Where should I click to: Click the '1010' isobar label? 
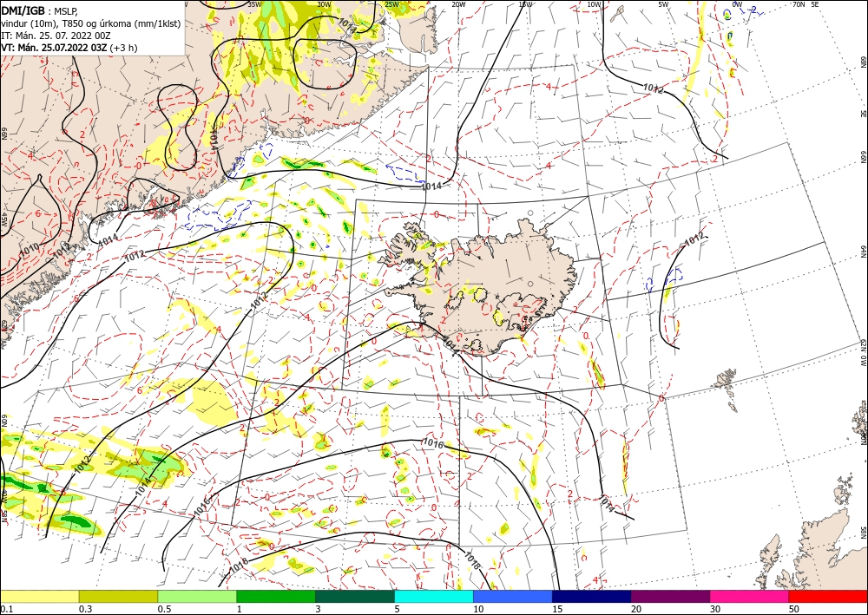coord(29,250)
